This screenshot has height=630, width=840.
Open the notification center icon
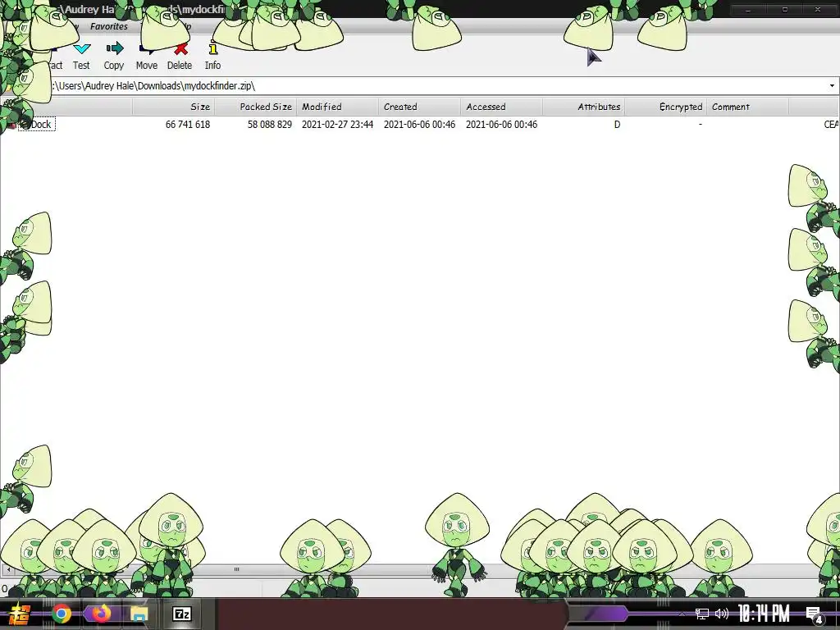815,615
